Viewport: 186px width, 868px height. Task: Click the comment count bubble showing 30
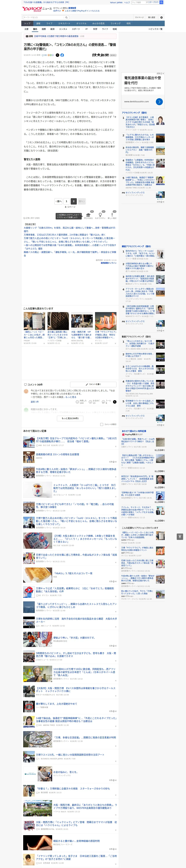(x=44, y=55)
